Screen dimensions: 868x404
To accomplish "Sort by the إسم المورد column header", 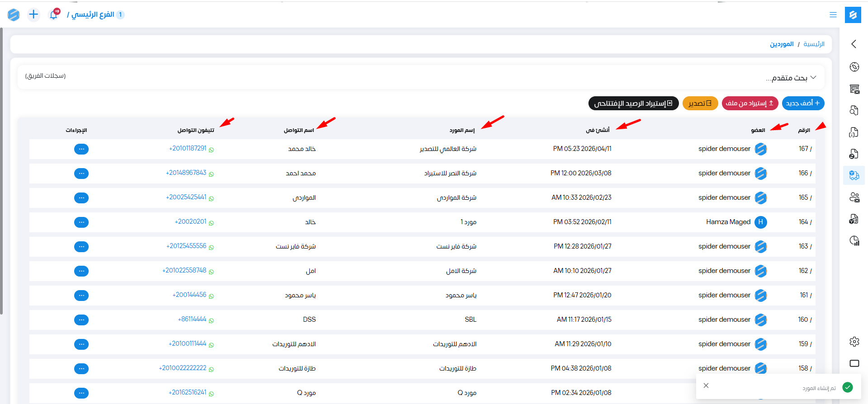I will pyautogui.click(x=462, y=130).
